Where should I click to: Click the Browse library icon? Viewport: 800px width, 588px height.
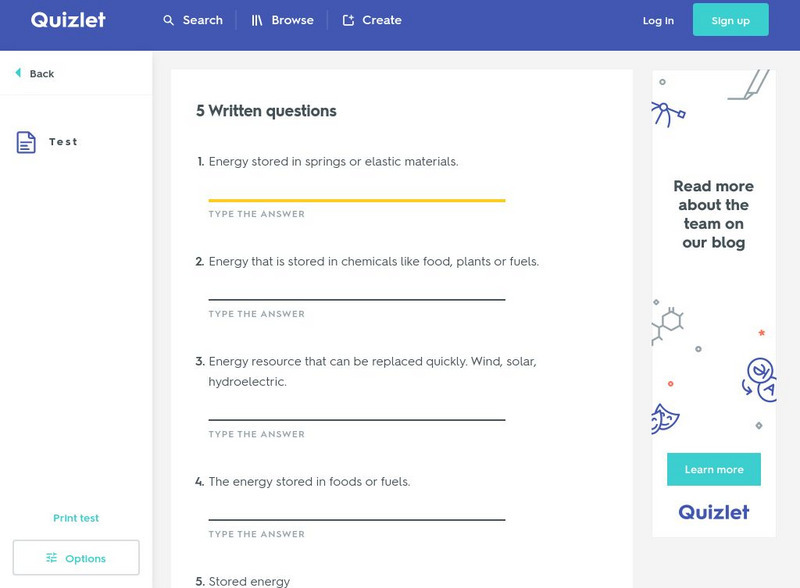pyautogui.click(x=257, y=20)
